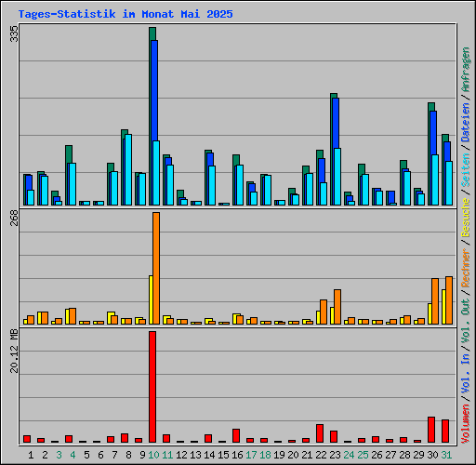Click green day label 31
Image resolution: width=476 pixels, height=465 pixels.
pyautogui.click(x=446, y=455)
